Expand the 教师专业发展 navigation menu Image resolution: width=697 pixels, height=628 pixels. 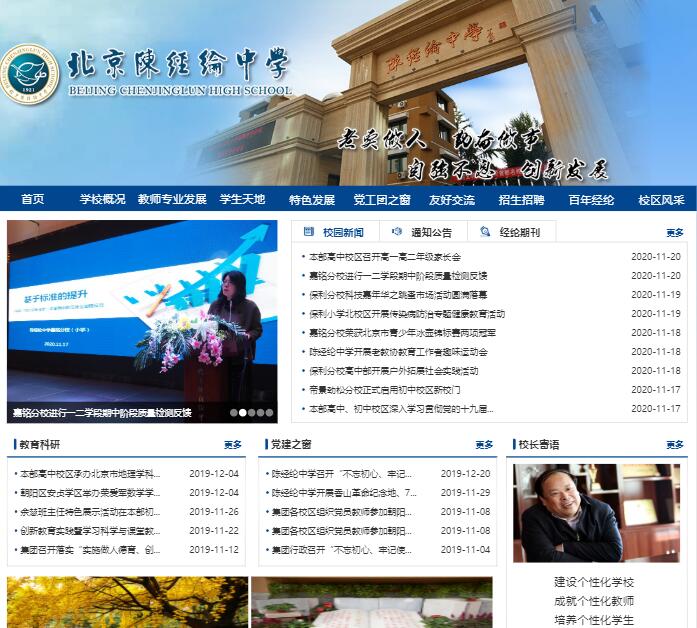click(x=172, y=199)
